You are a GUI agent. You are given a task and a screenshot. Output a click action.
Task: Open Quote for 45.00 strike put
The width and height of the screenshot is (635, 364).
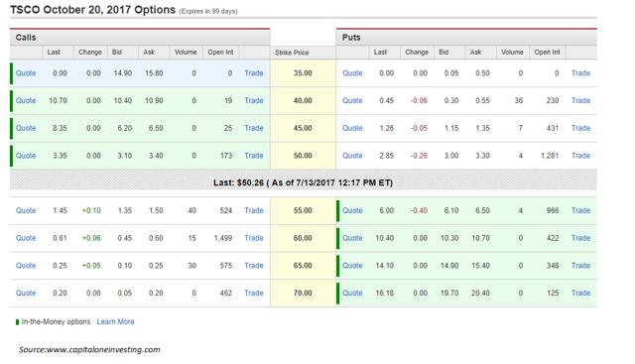pos(352,128)
